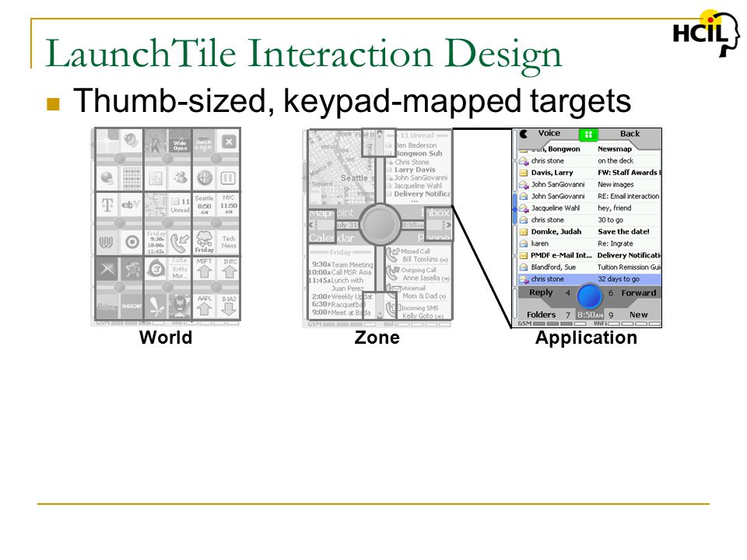The image size is (747, 560).
Task: Open the 'PMDF e-Mail Int...' Delivery Notification email
Action: point(590,255)
